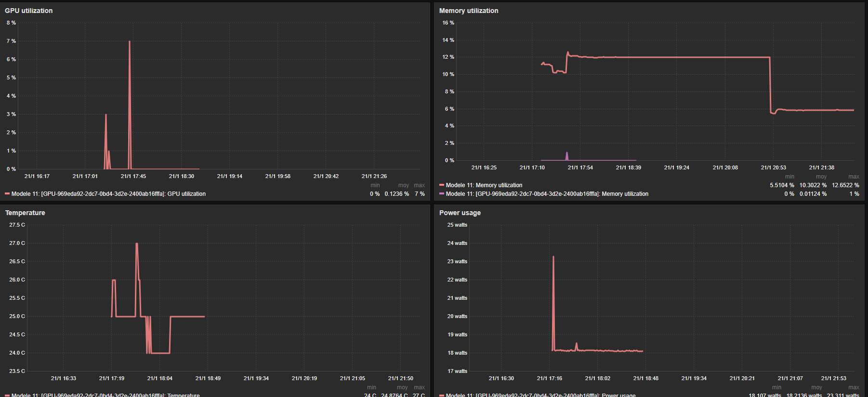
Task: Sort Memory utilization legend by min column
Action: tap(789, 177)
